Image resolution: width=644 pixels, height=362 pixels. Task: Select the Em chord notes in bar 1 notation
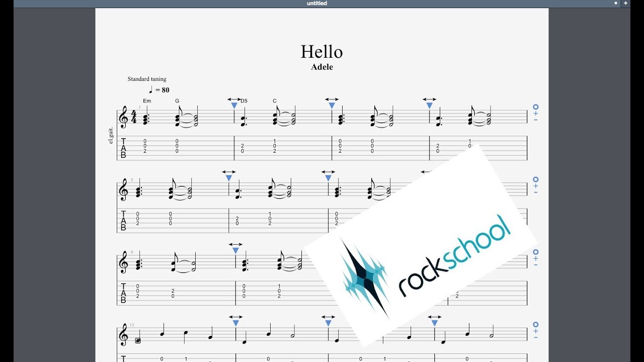[145, 116]
